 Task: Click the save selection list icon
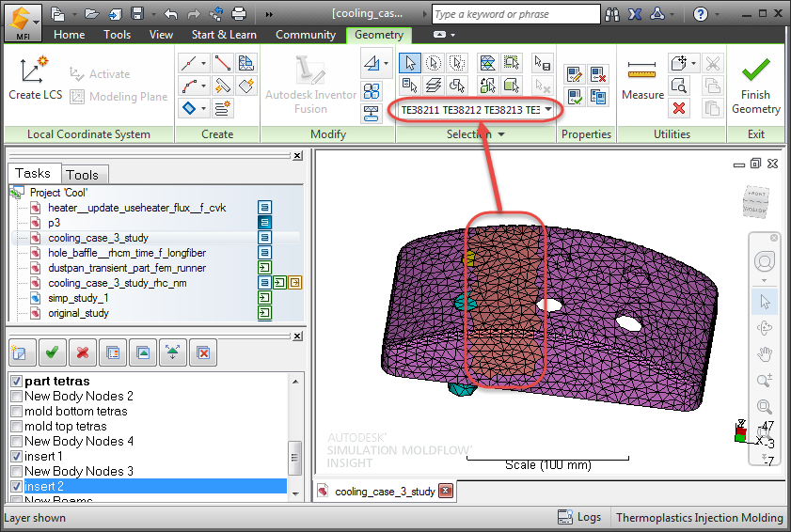pyautogui.click(x=543, y=63)
